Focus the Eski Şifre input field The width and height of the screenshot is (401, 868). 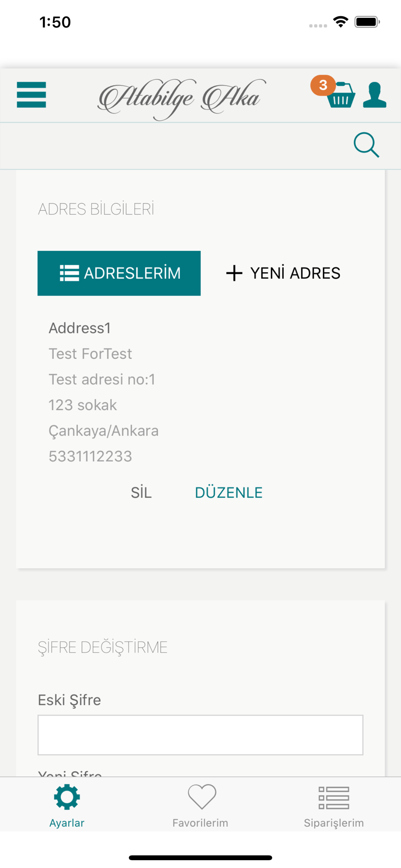[x=200, y=735]
